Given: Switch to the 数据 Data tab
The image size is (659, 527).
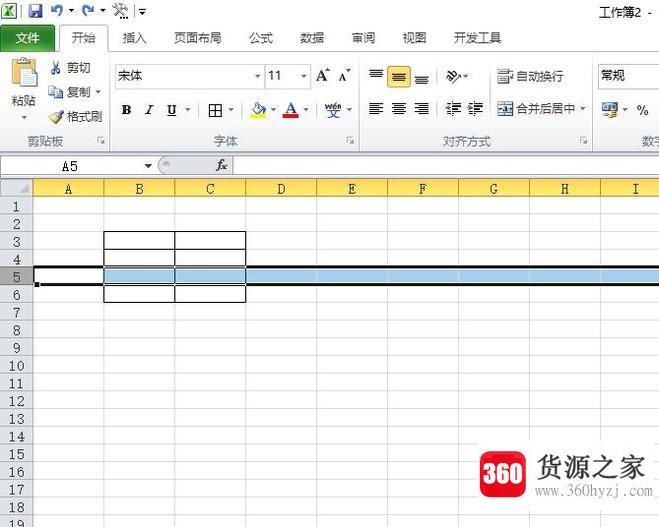Looking at the screenshot, I should pyautogui.click(x=312, y=38).
